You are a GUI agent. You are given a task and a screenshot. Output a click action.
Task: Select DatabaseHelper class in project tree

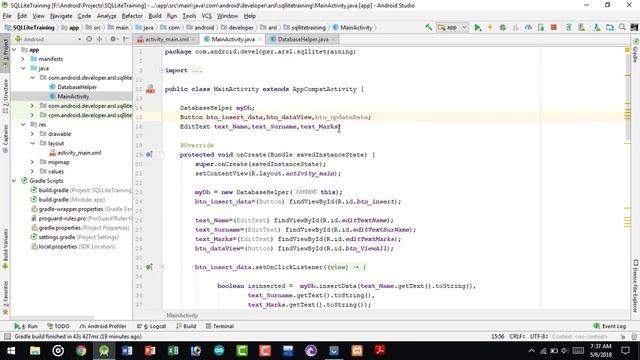(x=77, y=87)
